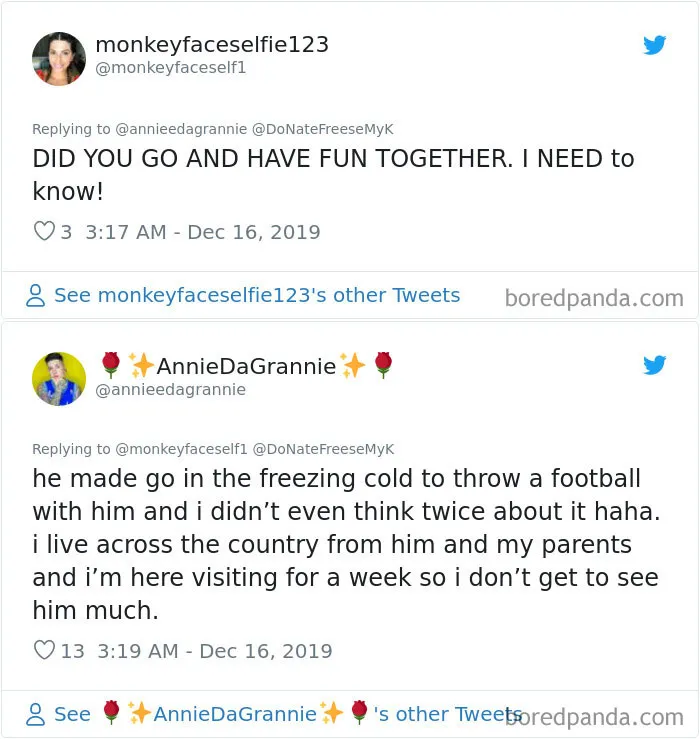The height and width of the screenshot is (739, 700).
Task: Open AnnieDaGrannie's profile avatar
Action: [x=59, y=379]
